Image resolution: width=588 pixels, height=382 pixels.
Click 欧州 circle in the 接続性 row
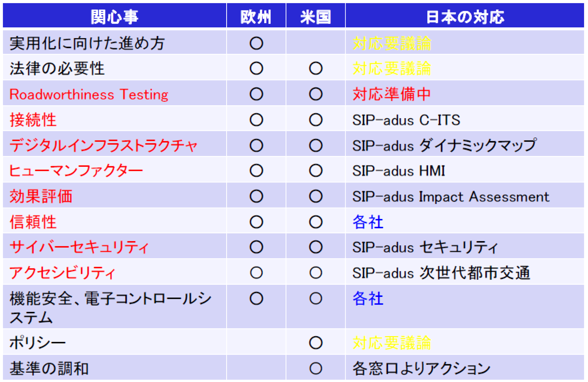point(256,120)
